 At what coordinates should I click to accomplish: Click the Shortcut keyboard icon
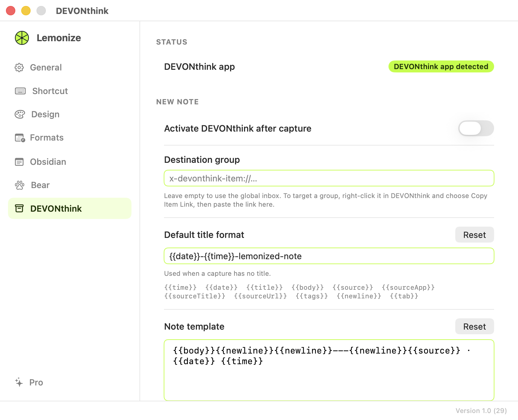[x=20, y=91]
